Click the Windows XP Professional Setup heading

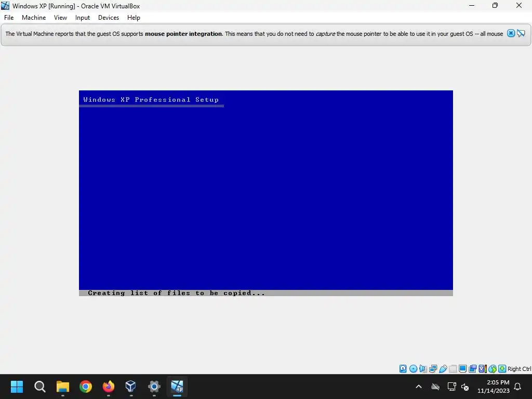point(151,100)
